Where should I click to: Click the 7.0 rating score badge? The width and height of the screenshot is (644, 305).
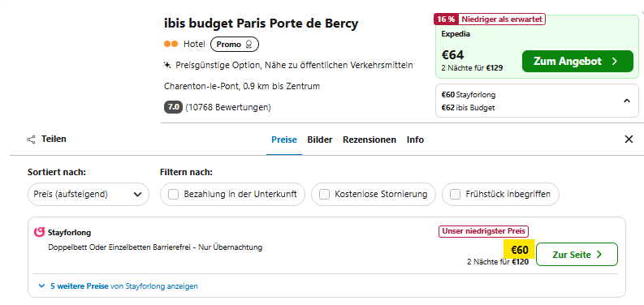click(173, 108)
